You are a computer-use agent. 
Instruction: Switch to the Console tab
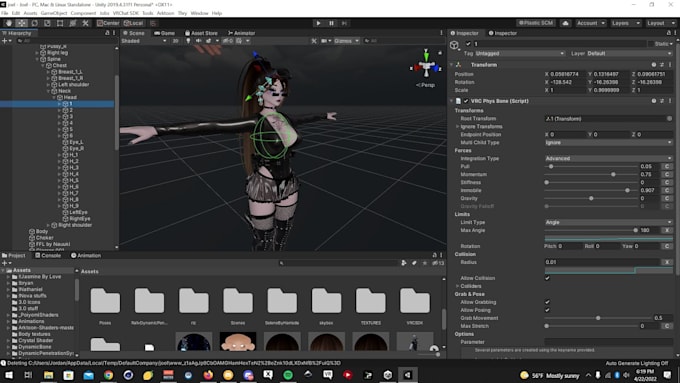pyautogui.click(x=48, y=255)
